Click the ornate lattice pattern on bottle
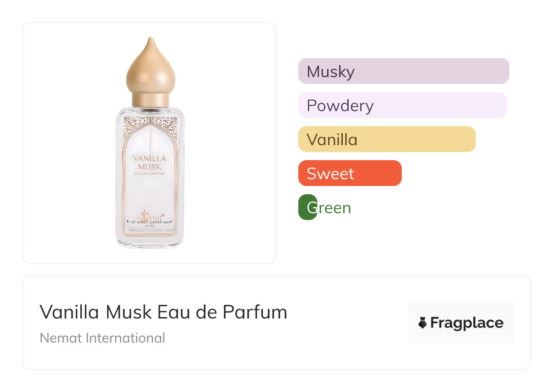Viewport: 553px width, 392px height. pyautogui.click(x=150, y=122)
